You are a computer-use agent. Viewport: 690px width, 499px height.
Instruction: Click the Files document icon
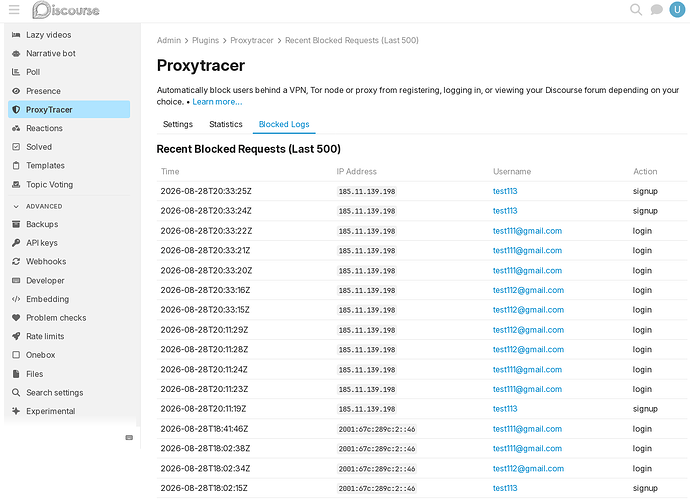coord(16,374)
